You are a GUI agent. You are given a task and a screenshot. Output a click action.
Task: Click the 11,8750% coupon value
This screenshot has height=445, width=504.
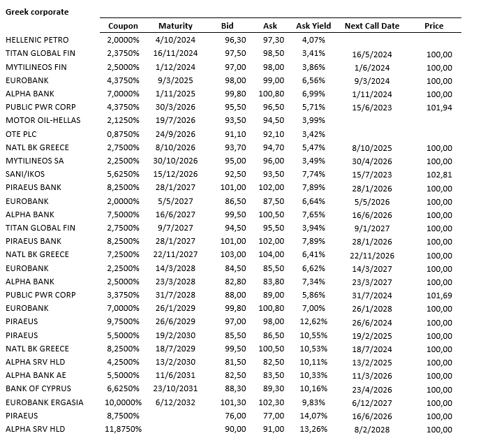click(x=124, y=429)
